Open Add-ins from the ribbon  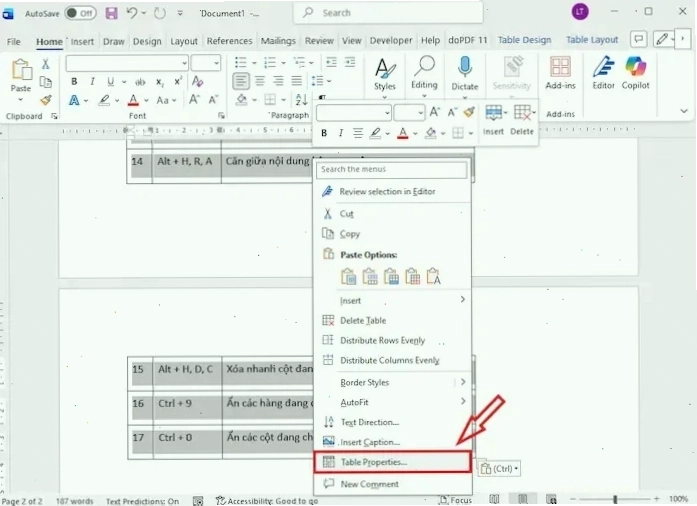pos(560,73)
